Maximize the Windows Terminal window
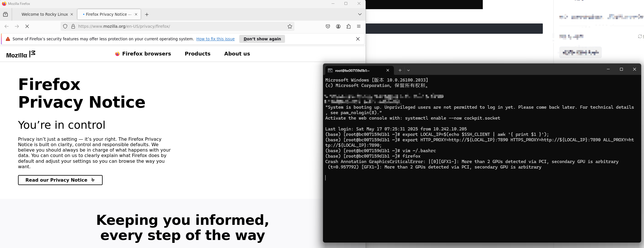 click(x=621, y=70)
